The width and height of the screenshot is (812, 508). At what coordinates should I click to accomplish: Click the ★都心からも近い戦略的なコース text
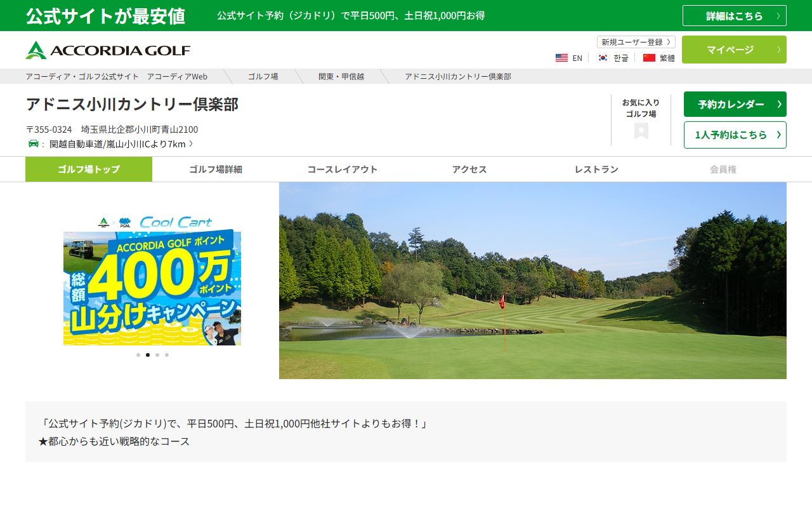point(114,441)
